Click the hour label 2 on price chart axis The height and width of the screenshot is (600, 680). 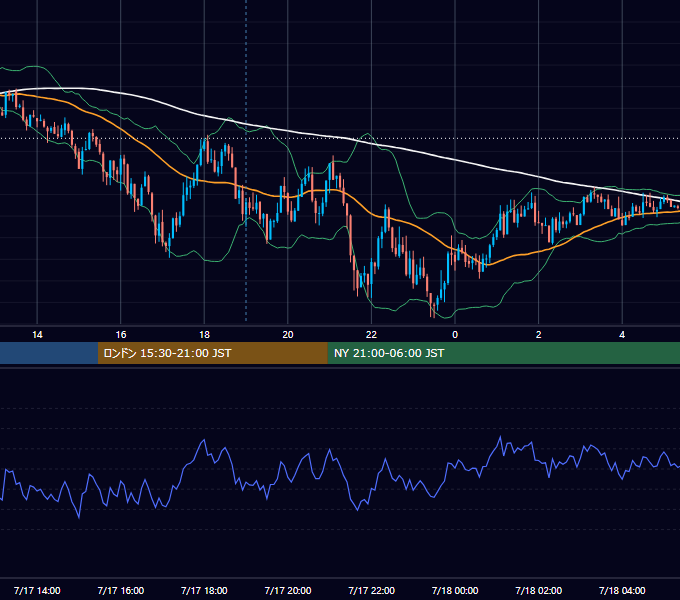539,335
